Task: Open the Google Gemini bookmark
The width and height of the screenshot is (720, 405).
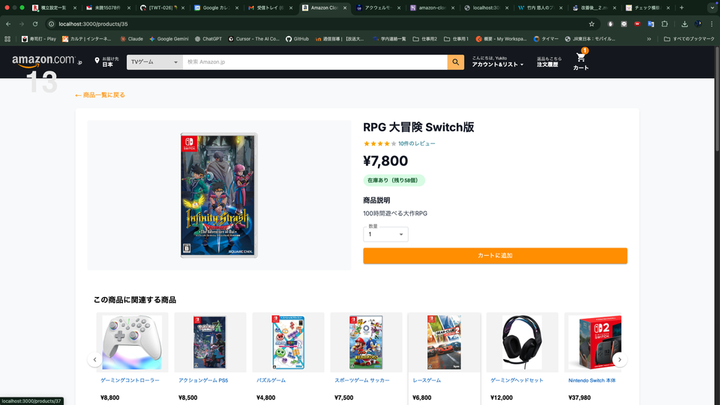Action: tap(169, 39)
